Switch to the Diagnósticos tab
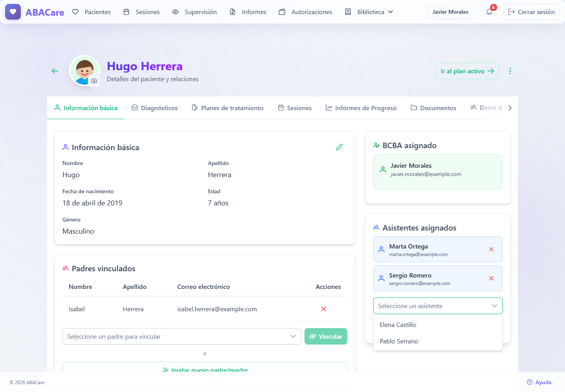This screenshot has height=392, width=565. point(155,108)
